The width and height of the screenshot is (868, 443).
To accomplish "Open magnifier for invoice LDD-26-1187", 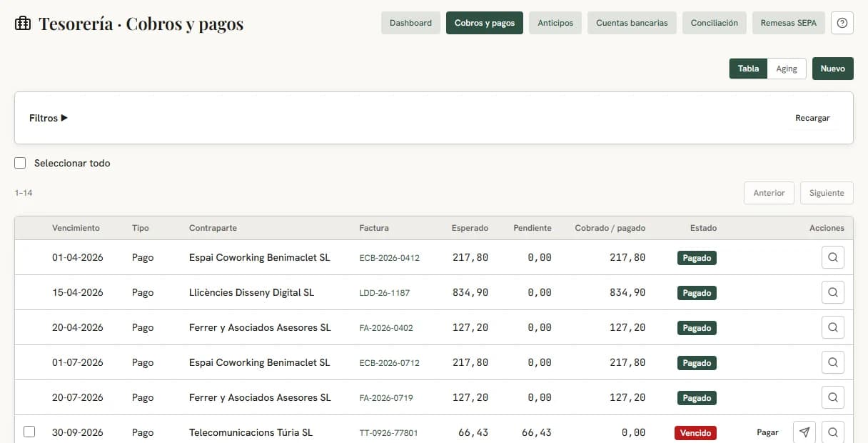I will (833, 292).
